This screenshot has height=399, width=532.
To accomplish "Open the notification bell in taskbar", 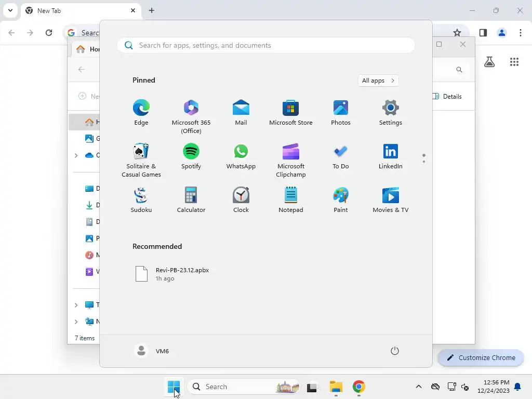I will 518,387.
